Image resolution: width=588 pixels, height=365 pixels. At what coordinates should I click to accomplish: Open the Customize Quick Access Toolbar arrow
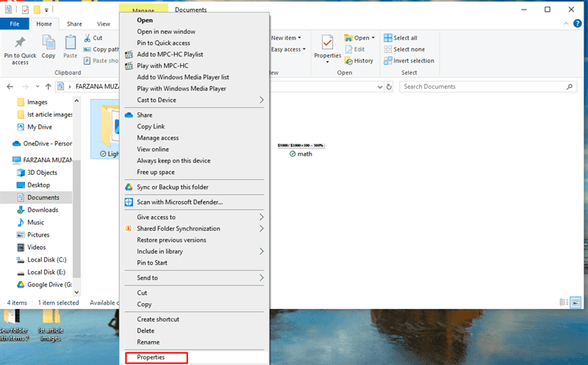coord(46,10)
